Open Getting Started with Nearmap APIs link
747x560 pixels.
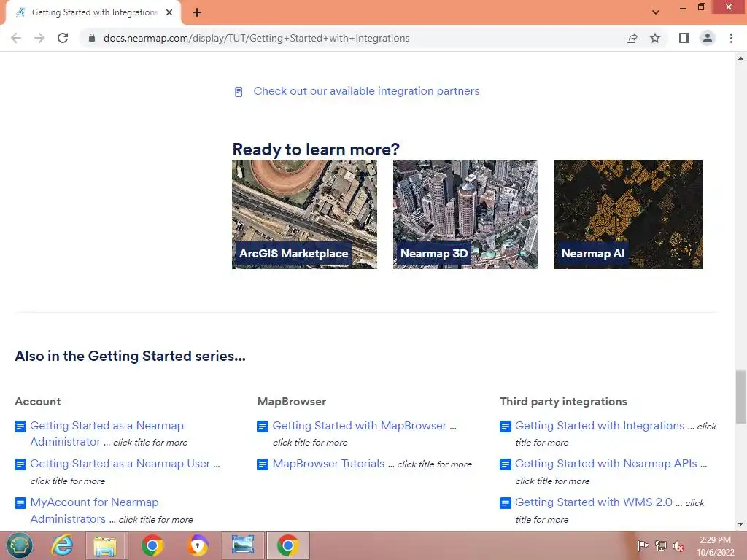pyautogui.click(x=606, y=463)
